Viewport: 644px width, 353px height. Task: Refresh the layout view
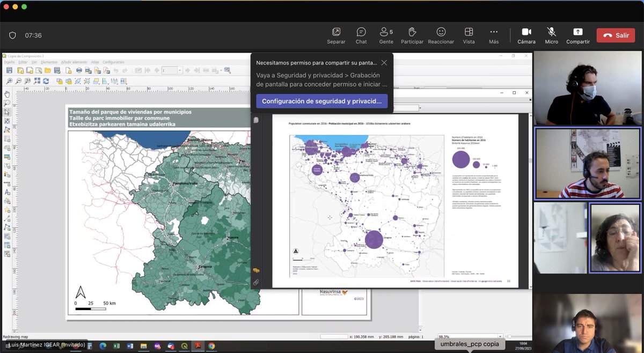tap(46, 81)
